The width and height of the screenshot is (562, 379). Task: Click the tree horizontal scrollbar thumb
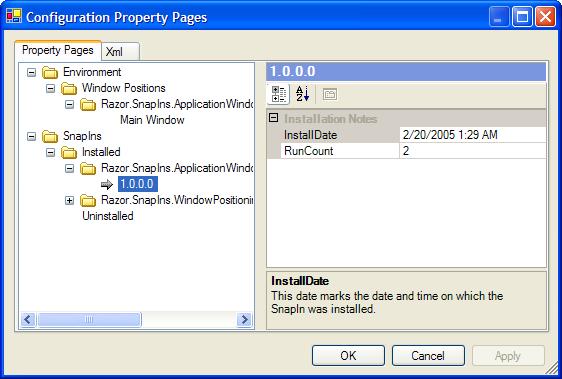tap(89, 319)
